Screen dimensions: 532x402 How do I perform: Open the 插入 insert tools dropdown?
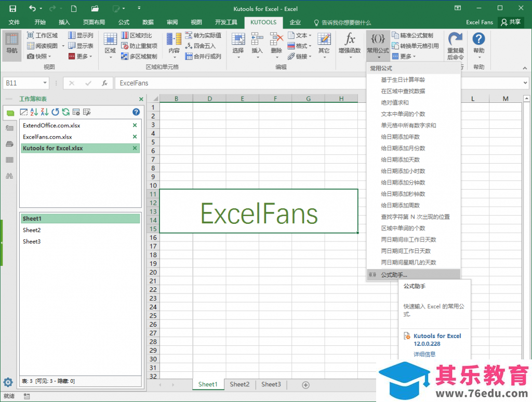pyautogui.click(x=257, y=46)
